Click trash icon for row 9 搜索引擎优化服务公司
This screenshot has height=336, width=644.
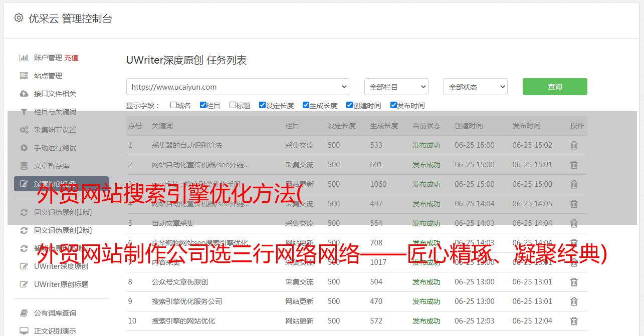(574, 301)
